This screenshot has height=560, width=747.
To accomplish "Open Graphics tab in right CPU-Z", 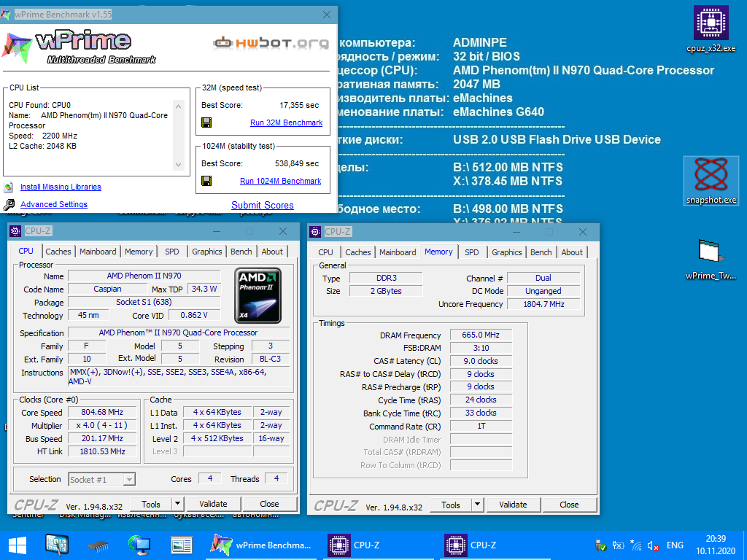I will pos(506,252).
